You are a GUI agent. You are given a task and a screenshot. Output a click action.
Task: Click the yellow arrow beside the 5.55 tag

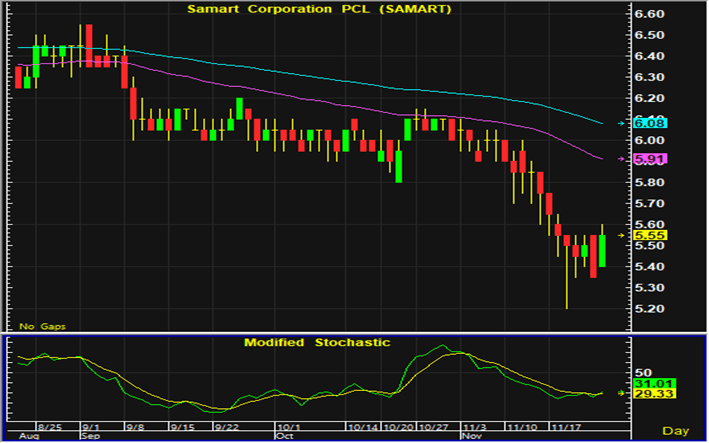pos(621,235)
